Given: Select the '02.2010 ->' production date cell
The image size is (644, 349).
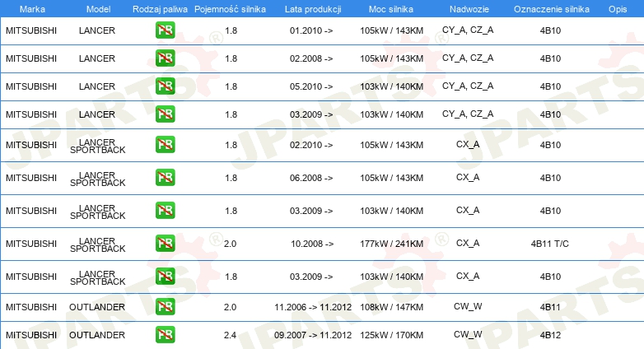Looking at the screenshot, I should tap(311, 145).
